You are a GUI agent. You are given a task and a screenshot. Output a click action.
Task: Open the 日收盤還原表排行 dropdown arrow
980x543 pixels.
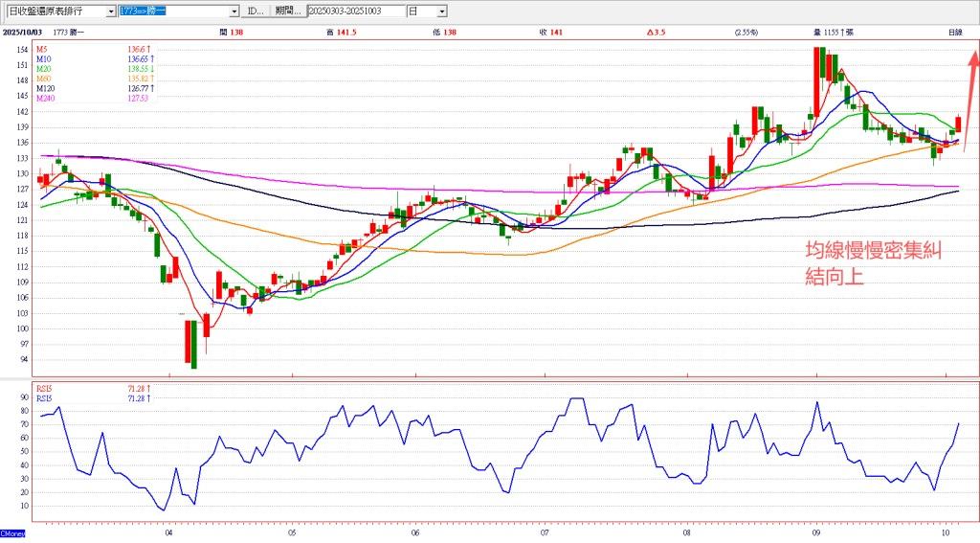coord(111,11)
